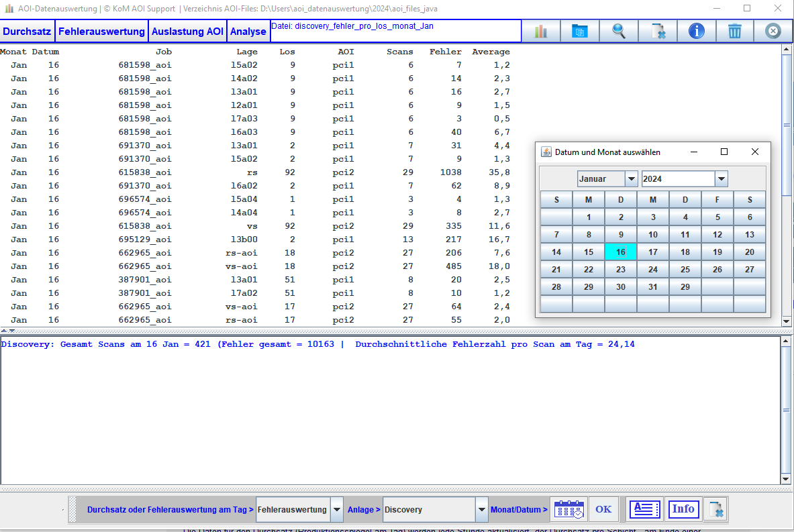
Task: Click 'Durchsatz oder Fehlerauswertung am Tag >' label
Action: (170, 510)
